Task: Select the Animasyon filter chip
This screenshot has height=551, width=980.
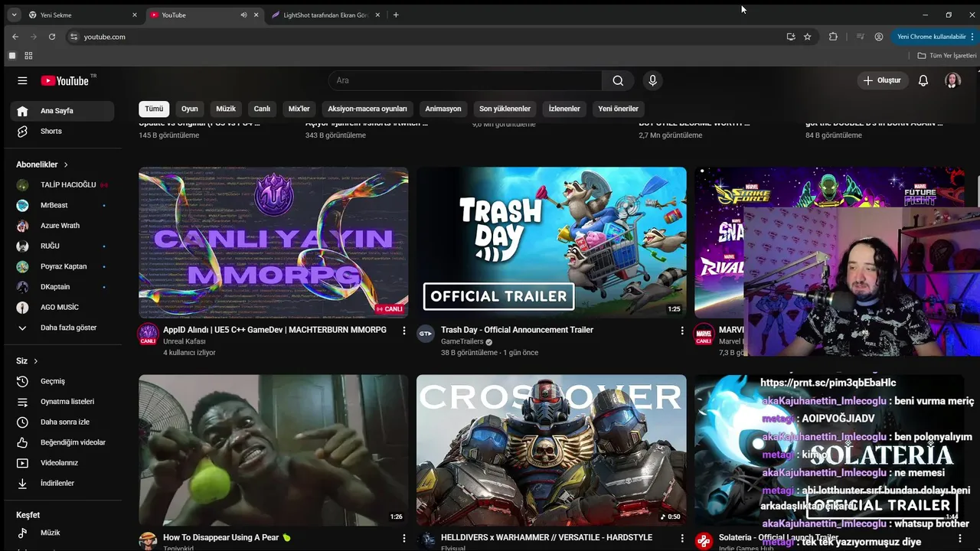Action: point(443,109)
